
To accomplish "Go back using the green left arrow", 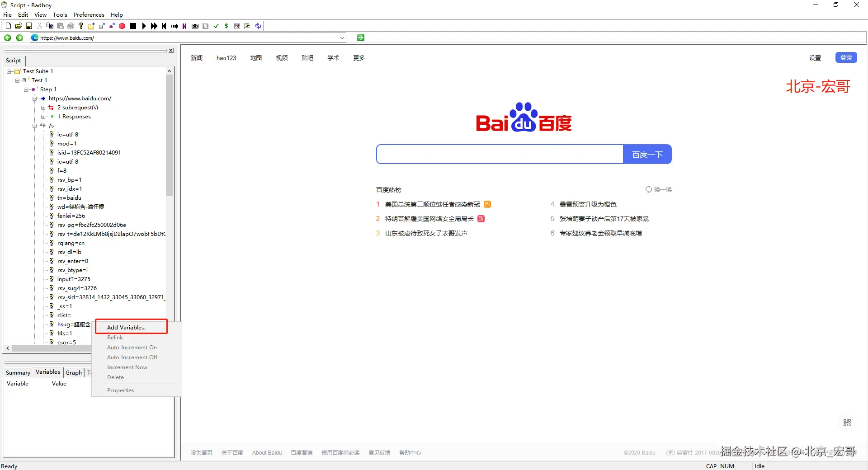I will (x=8, y=38).
